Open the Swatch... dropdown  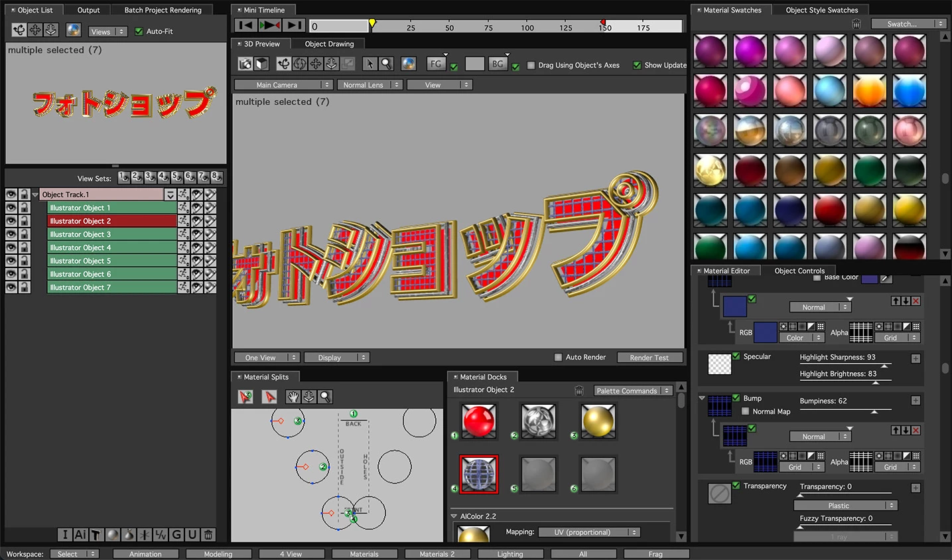click(x=908, y=24)
